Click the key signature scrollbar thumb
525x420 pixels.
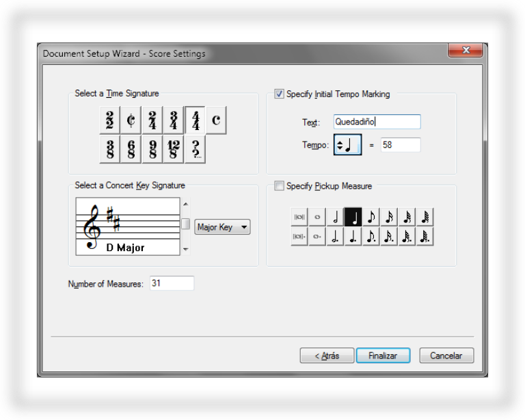click(185, 224)
